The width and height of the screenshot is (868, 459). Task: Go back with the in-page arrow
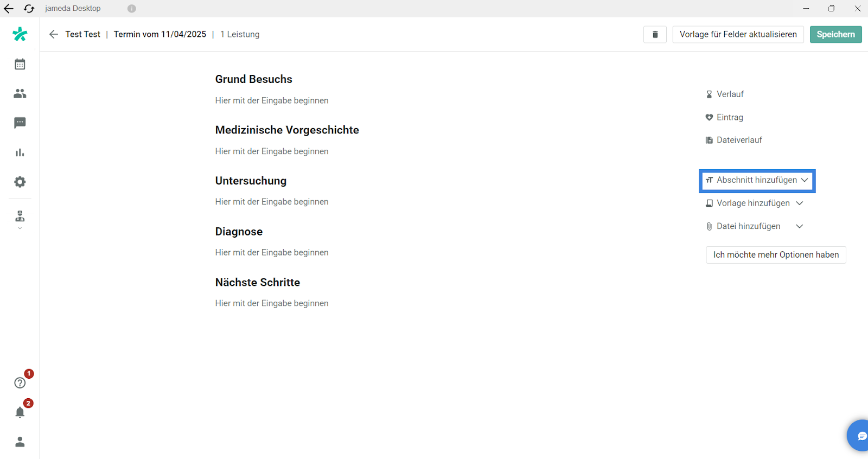pyautogui.click(x=53, y=34)
